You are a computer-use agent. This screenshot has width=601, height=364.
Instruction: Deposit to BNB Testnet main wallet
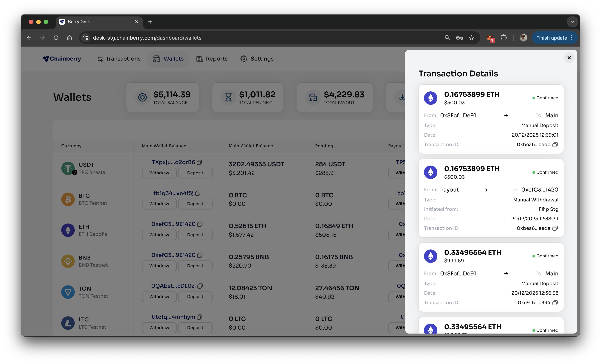[x=195, y=266]
